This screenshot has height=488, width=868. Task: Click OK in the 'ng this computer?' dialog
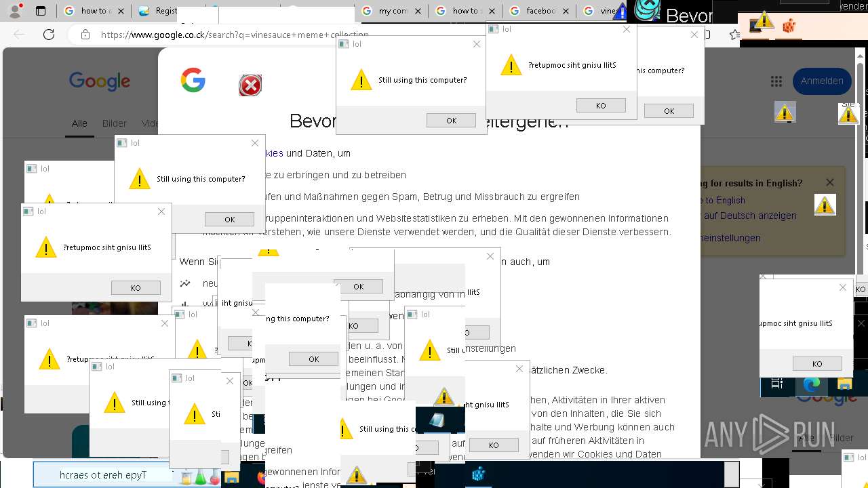click(x=313, y=359)
